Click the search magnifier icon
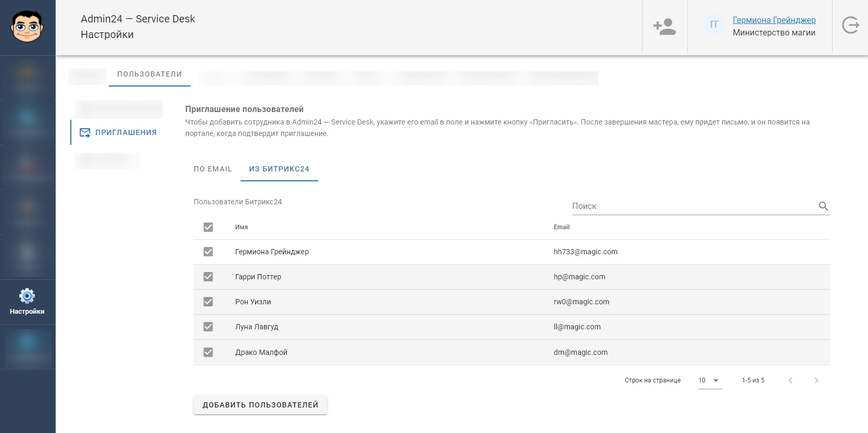868x433 pixels. tap(823, 206)
